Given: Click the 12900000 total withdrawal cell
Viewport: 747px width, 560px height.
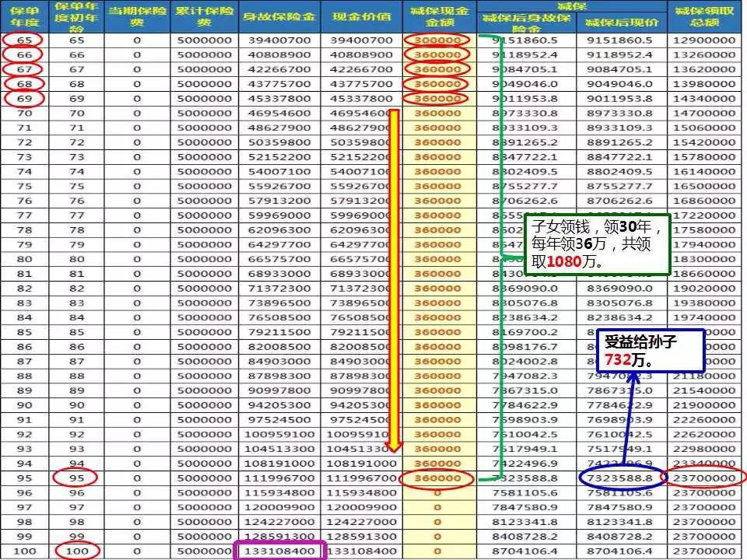Looking at the screenshot, I should (705, 40).
